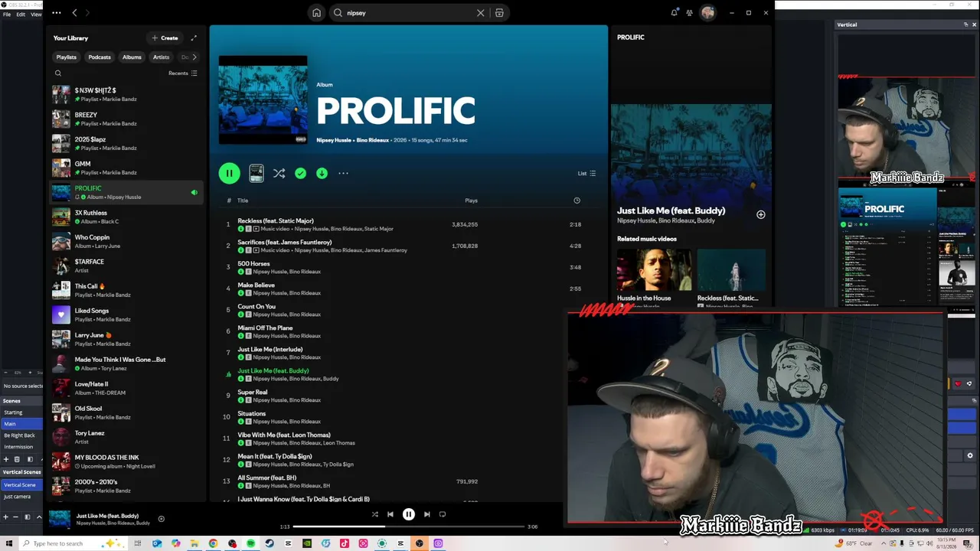Open Nipsey Hussle artist link in album header
Viewport: 980px width, 551px height.
[334, 141]
